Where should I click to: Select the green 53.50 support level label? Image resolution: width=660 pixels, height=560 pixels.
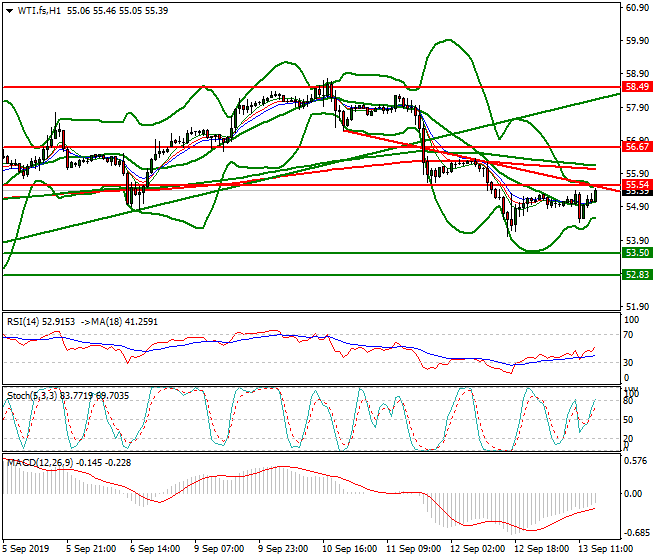pos(638,253)
